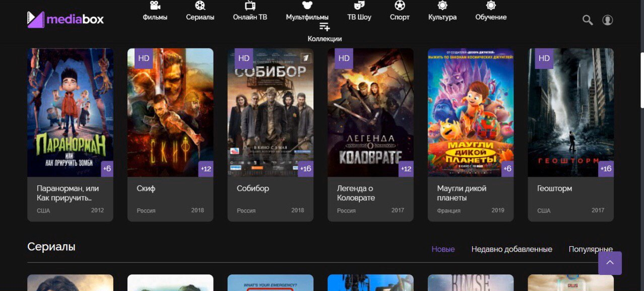644x291 pixels.
Task: Open Геошторм movie poster
Action: [571, 112]
